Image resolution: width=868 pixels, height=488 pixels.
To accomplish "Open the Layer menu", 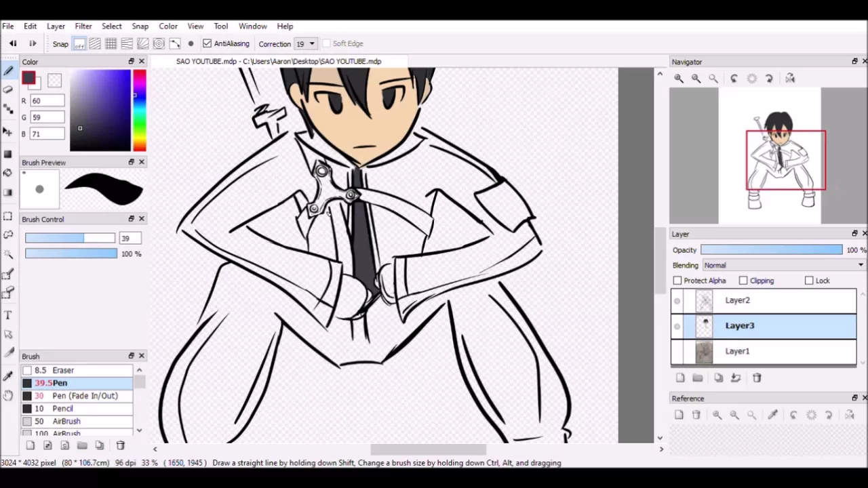I will point(56,26).
